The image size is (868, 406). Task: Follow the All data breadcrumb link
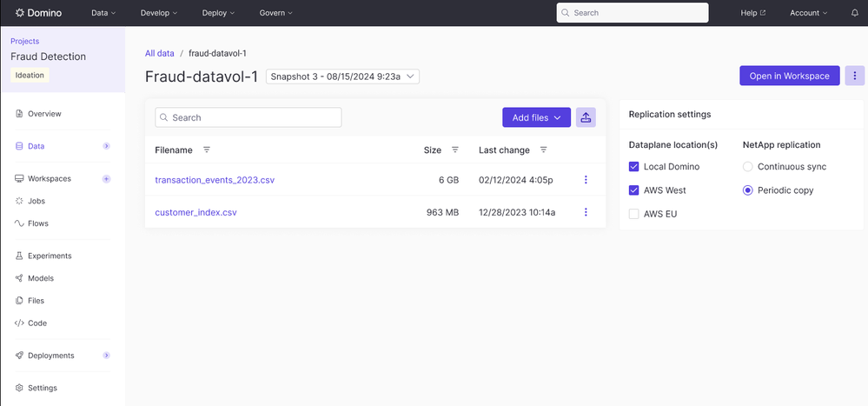click(x=159, y=53)
